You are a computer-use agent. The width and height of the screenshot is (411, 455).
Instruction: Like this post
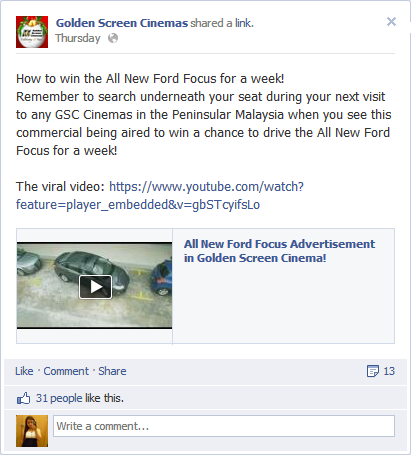[x=24, y=371]
